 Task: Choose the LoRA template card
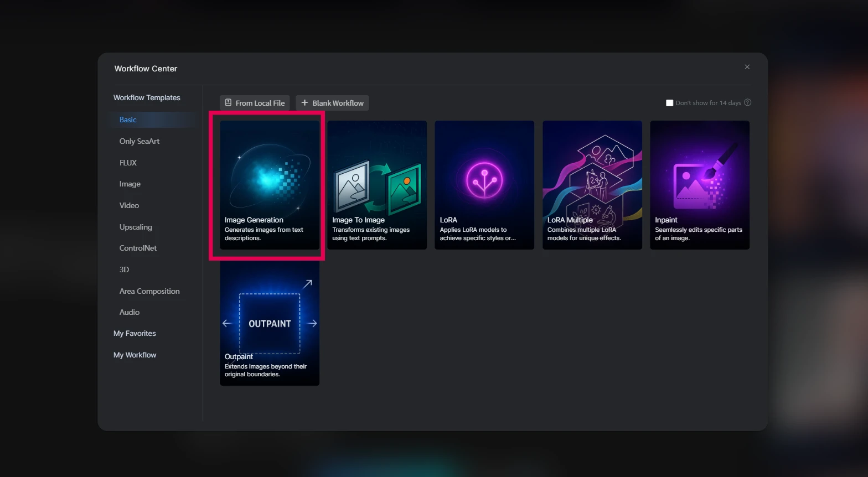[484, 185]
